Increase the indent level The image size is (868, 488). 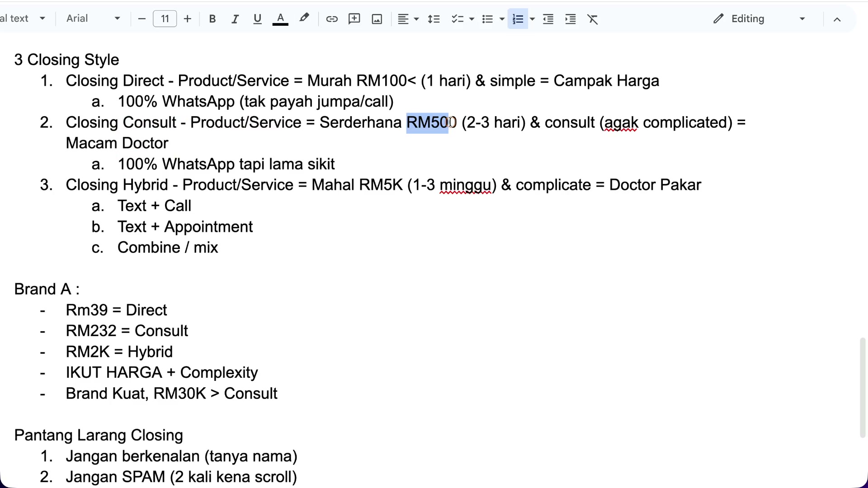(x=571, y=19)
